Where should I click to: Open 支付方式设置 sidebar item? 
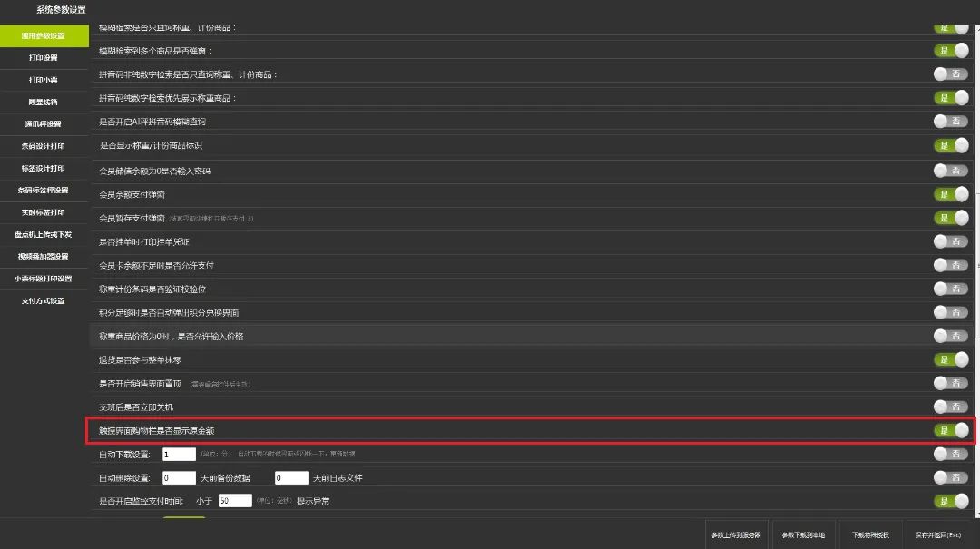point(44,300)
